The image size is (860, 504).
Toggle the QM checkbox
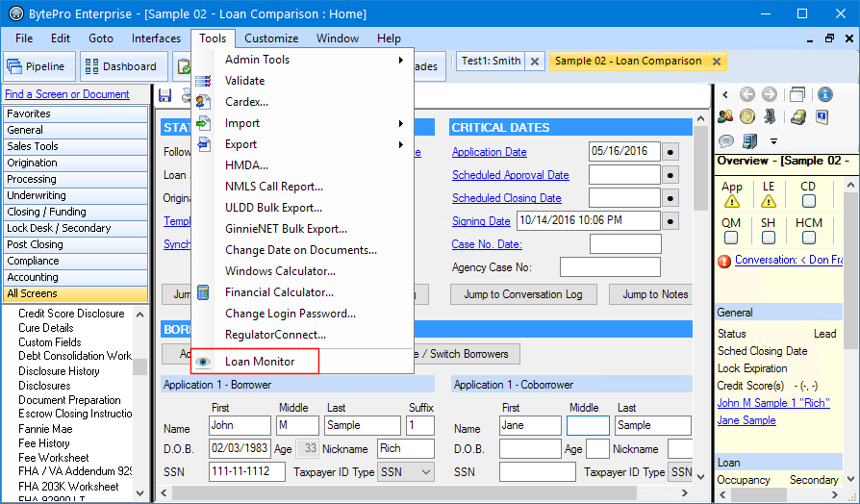(x=730, y=238)
